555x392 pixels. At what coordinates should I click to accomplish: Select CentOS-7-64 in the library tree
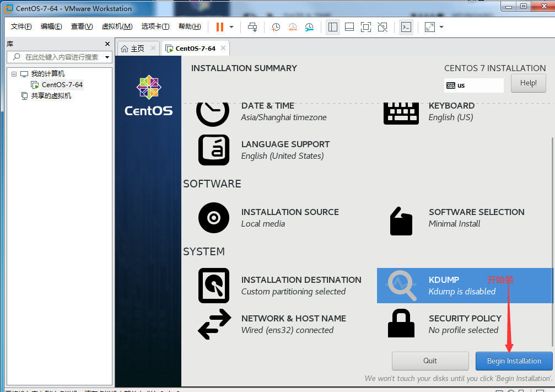pyautogui.click(x=62, y=85)
